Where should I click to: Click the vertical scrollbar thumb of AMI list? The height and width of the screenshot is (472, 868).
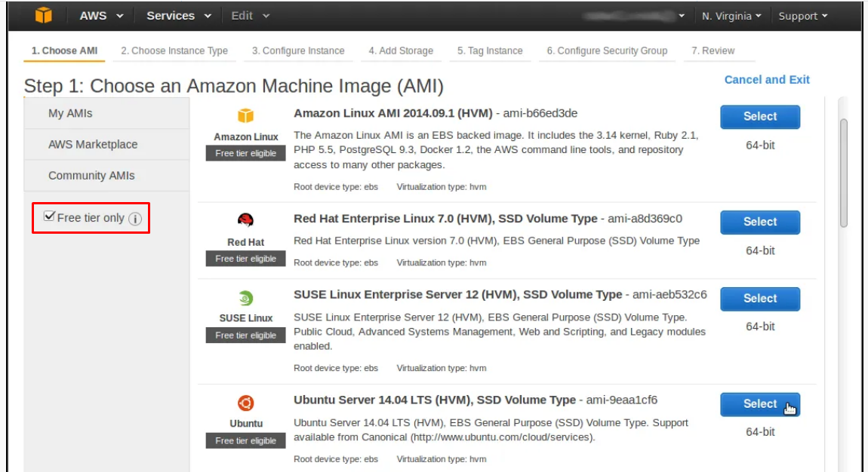pyautogui.click(x=844, y=173)
